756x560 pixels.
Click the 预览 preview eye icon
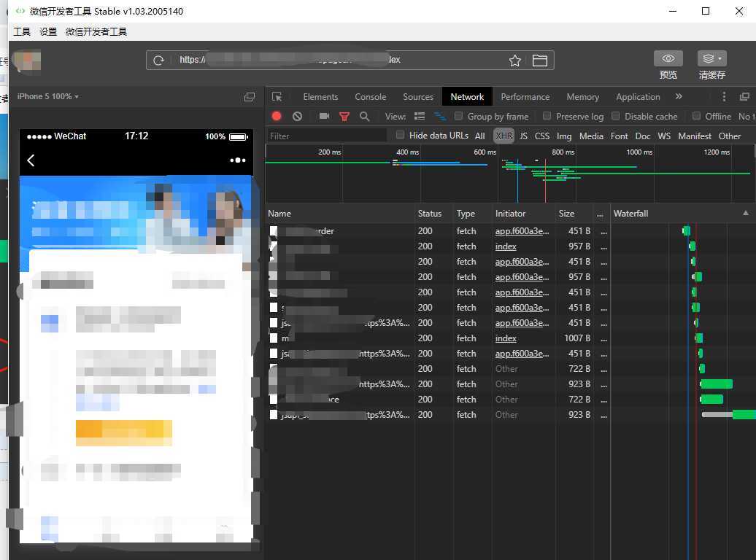[x=668, y=58]
